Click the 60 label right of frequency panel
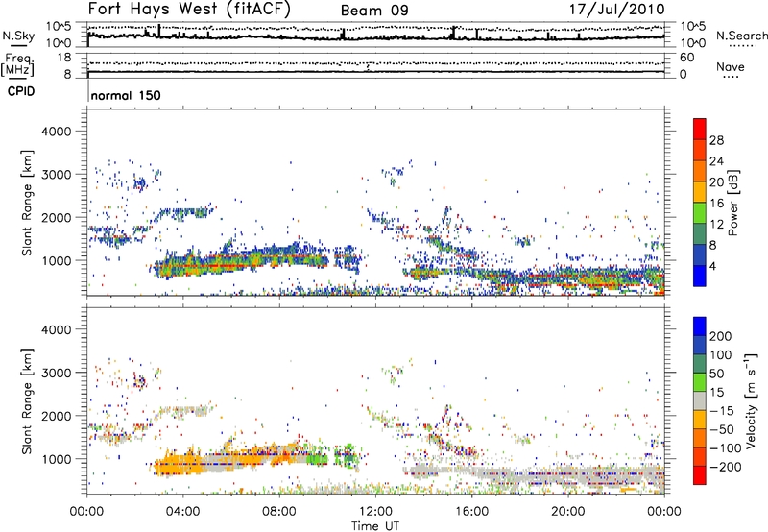Image resolution: width=768 pixels, height=532 pixels. click(687, 58)
